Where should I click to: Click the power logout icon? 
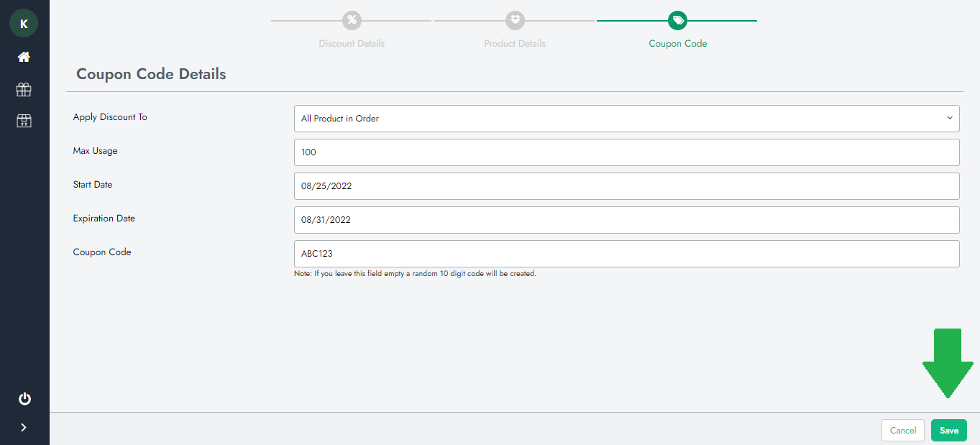[24, 398]
